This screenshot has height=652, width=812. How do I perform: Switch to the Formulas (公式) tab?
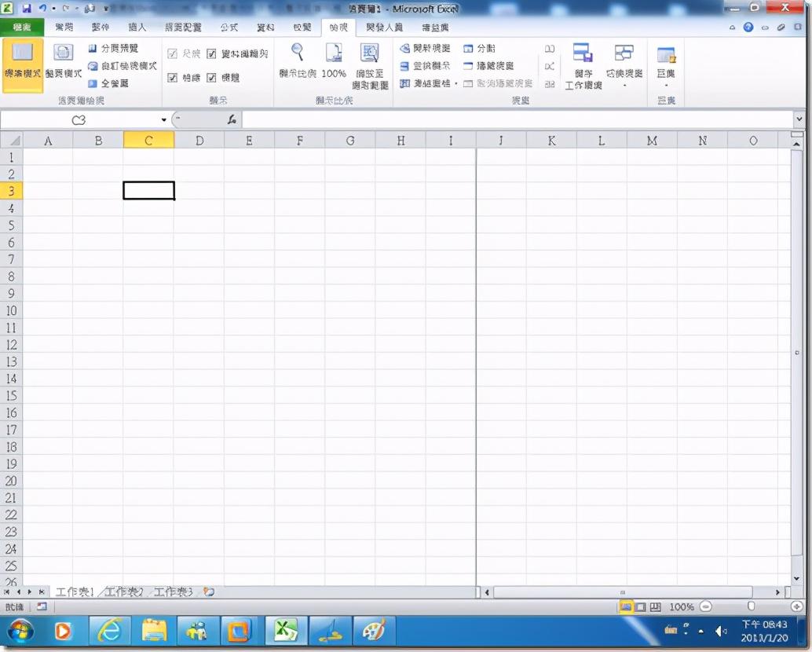tap(229, 27)
